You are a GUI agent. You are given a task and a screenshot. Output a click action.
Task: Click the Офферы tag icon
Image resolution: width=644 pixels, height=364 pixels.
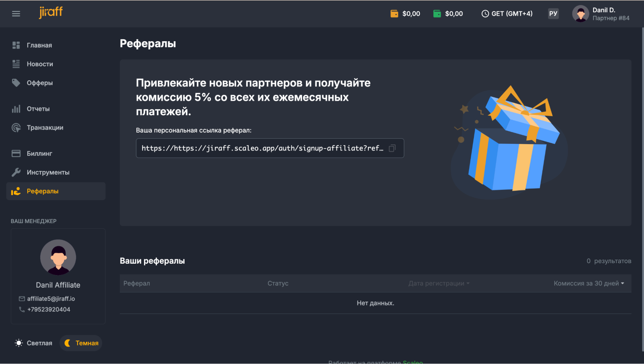pyautogui.click(x=16, y=83)
